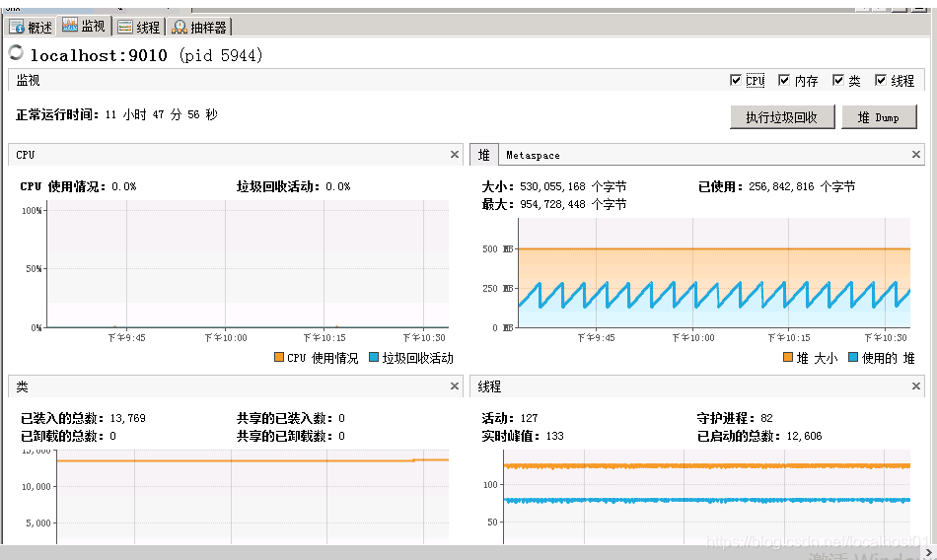
Task: Select the Metaspace sub-tab
Action: (x=533, y=156)
